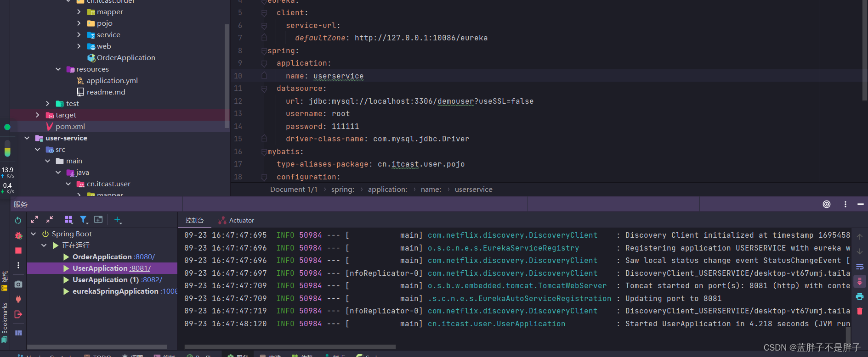Viewport: 868px width, 357px height.
Task: Click the red exit icon in Services sidebar
Action: 18,314
